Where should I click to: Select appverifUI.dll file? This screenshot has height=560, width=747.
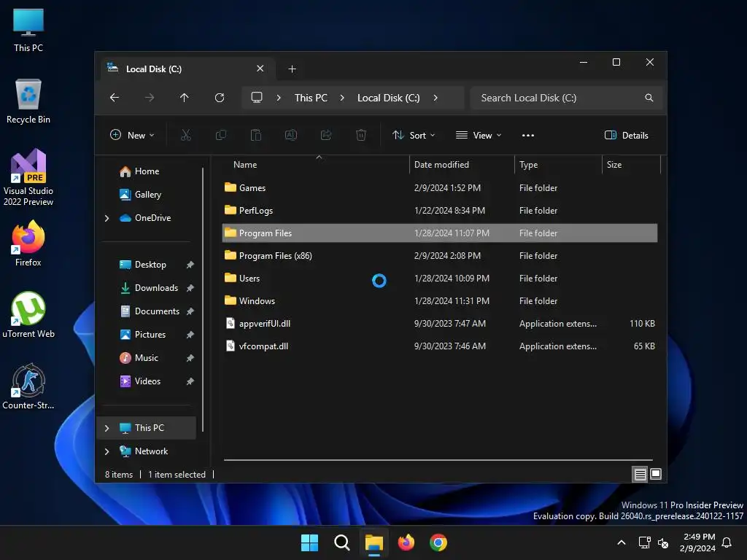[440, 324]
